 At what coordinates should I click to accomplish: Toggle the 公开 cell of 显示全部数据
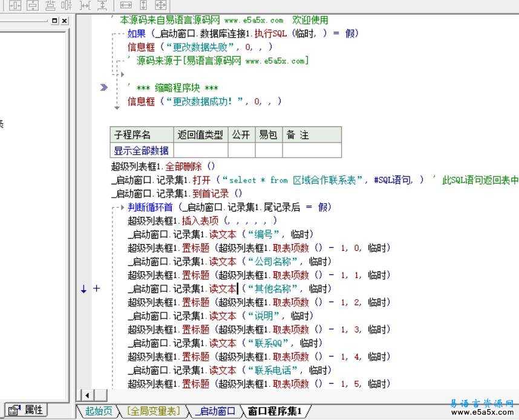241,150
